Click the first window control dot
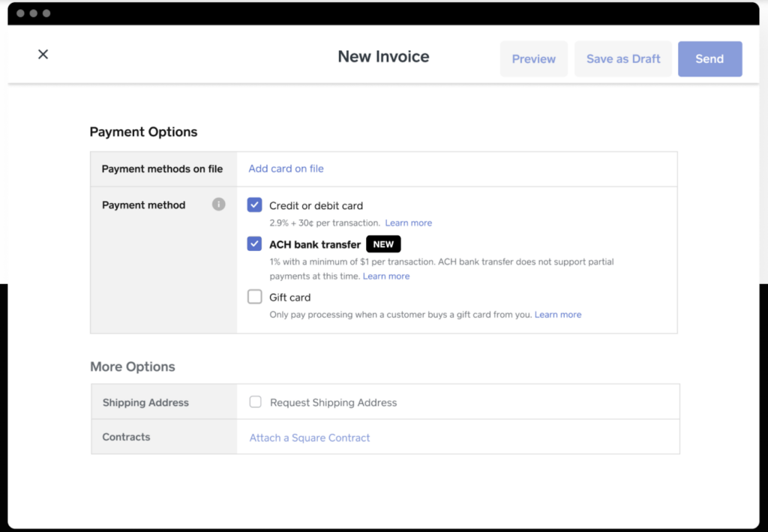Image resolution: width=768 pixels, height=532 pixels. [19, 13]
